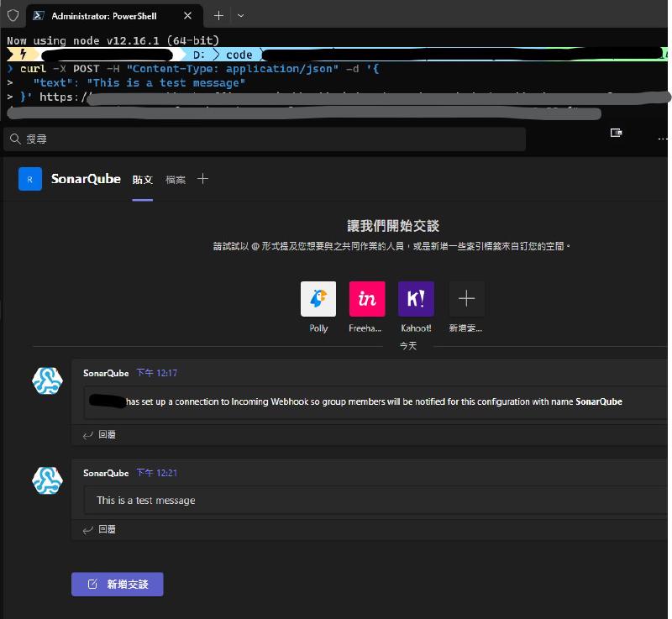672x619 pixels.
Task: Open a new PowerShell tab with plus
Action: click(218, 16)
